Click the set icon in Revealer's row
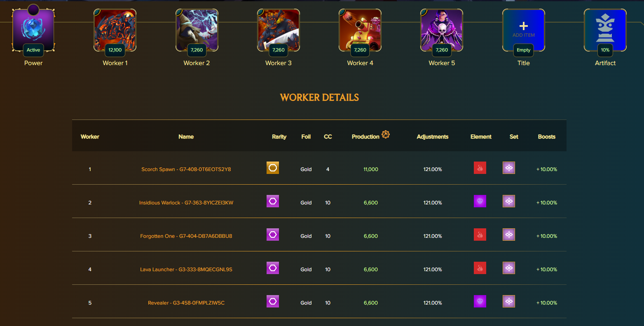The height and width of the screenshot is (326, 644). (x=509, y=301)
